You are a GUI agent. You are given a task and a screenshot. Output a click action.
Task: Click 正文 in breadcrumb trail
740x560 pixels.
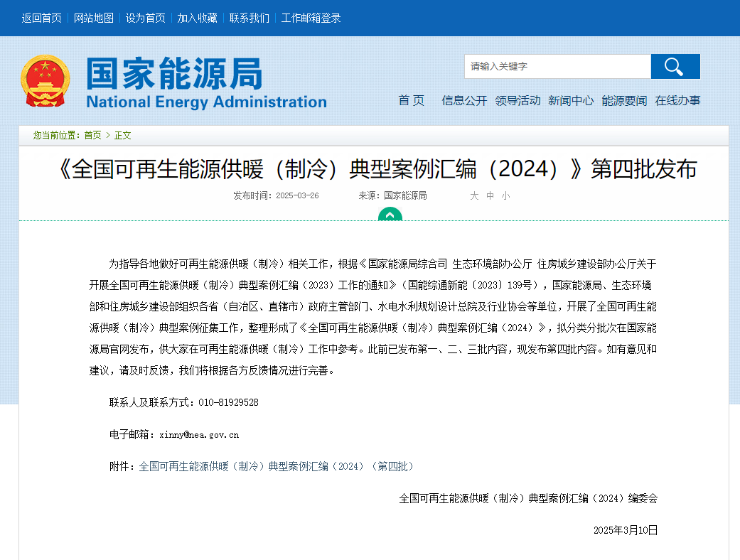point(123,136)
